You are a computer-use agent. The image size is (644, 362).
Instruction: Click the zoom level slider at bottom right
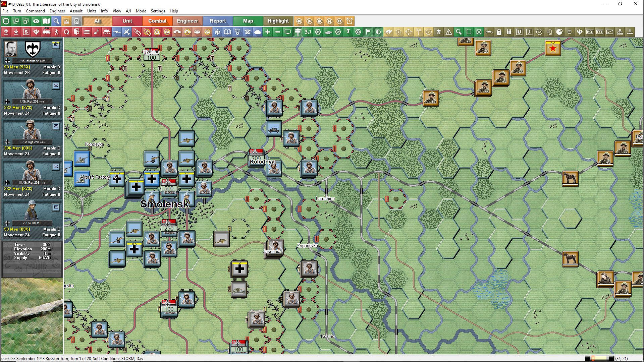tap(600, 358)
